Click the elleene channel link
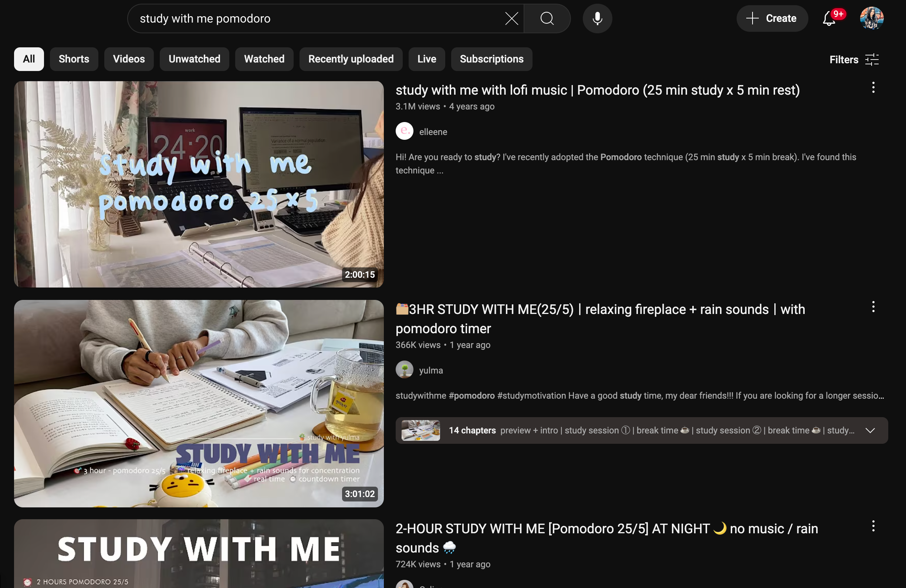906x588 pixels. [x=432, y=131]
